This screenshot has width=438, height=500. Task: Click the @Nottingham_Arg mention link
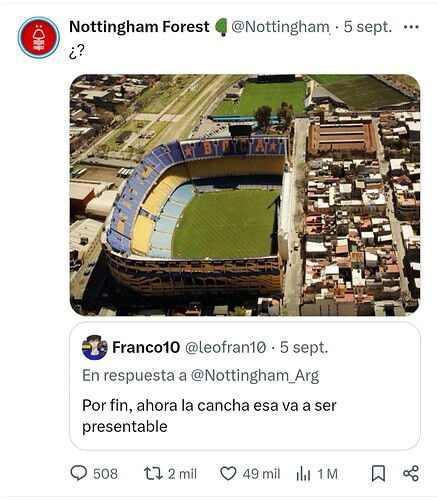(255, 376)
